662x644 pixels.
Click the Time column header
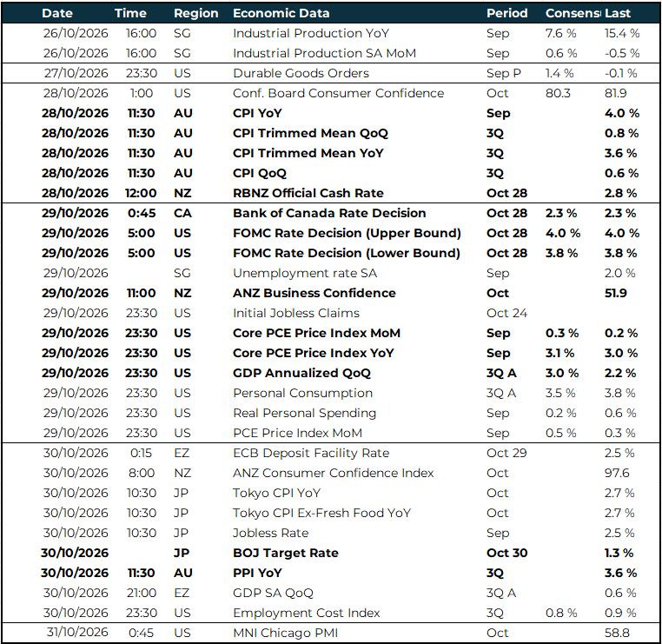130,13
